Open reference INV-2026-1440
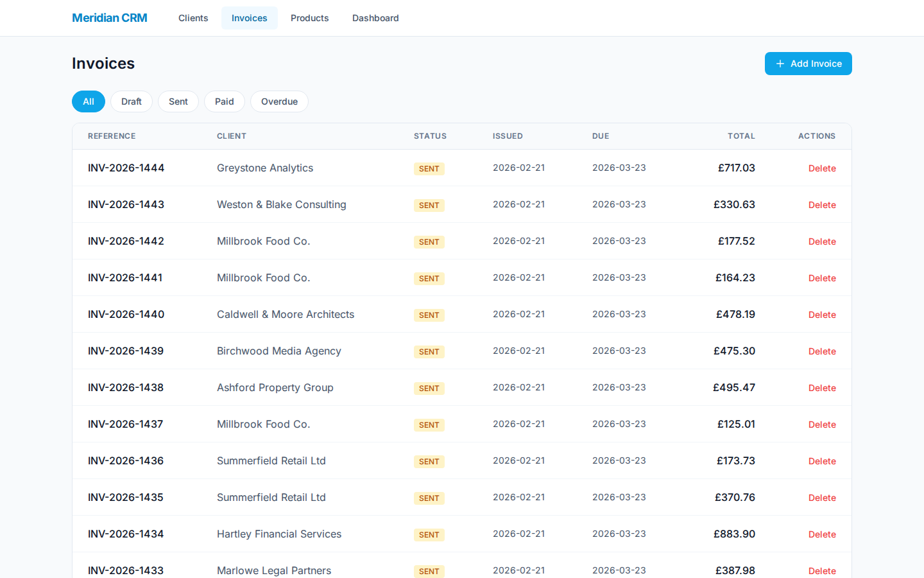Viewport: 924px width, 578px height. [126, 314]
